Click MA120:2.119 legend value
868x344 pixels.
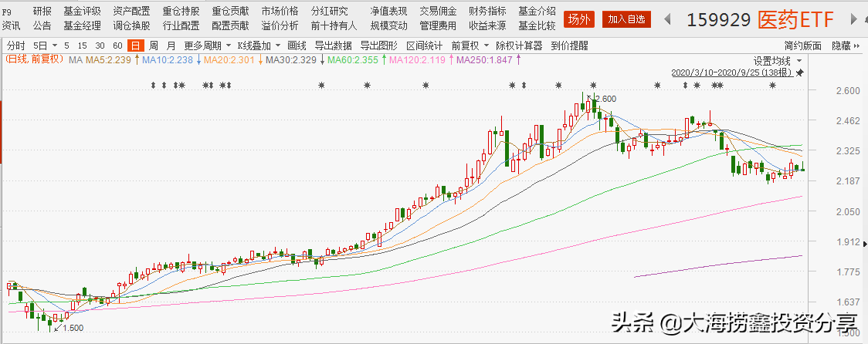tap(417, 59)
